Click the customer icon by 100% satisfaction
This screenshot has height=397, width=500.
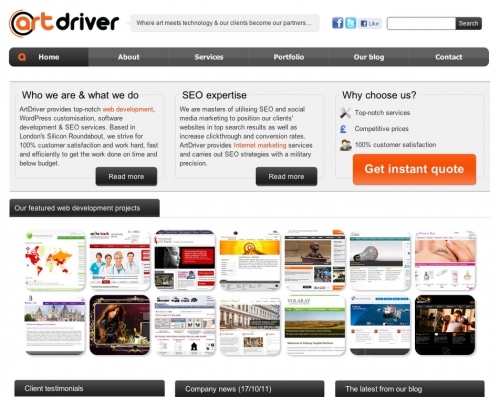click(346, 145)
